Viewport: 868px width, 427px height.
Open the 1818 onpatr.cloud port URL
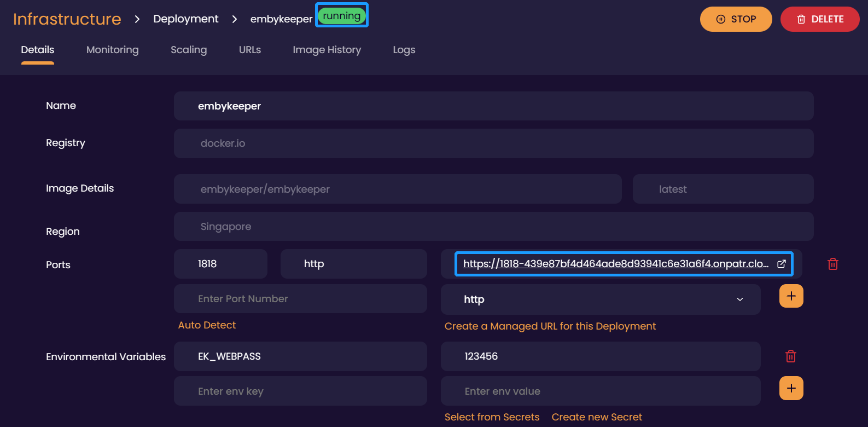(x=616, y=264)
